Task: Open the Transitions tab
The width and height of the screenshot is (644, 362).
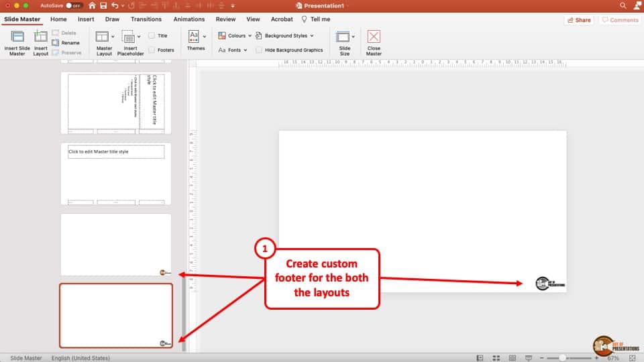Action: pyautogui.click(x=146, y=19)
